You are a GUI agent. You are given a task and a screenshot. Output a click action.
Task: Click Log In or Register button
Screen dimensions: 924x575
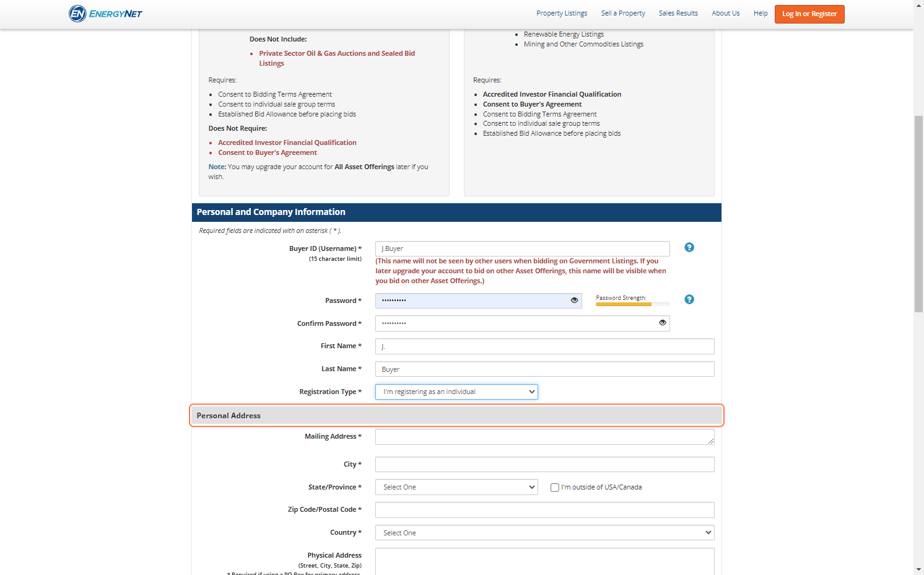[809, 14]
